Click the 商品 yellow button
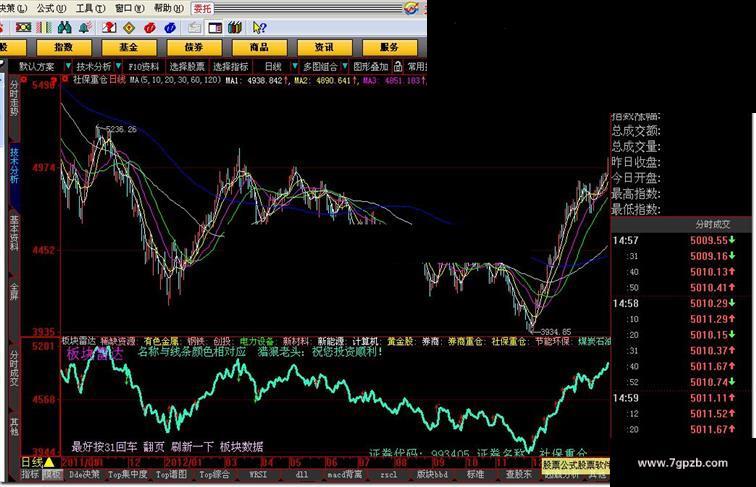The width and height of the screenshot is (756, 487). (x=259, y=47)
